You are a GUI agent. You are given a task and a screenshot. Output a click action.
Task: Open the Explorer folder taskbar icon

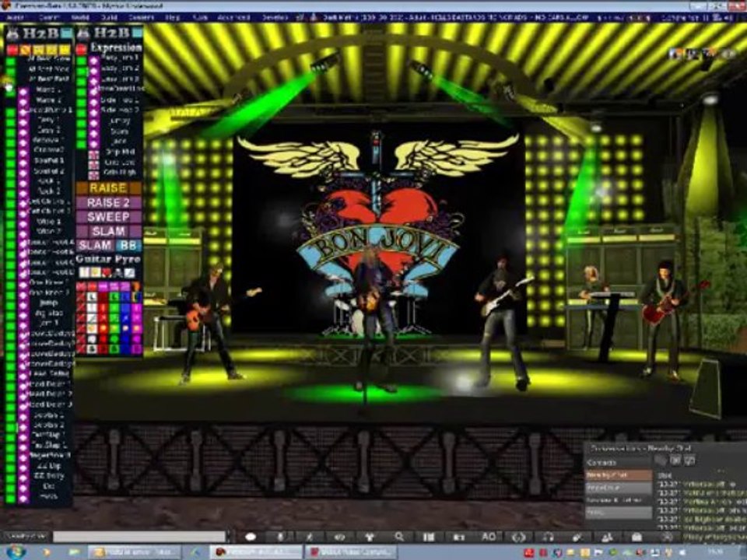[x=75, y=552]
